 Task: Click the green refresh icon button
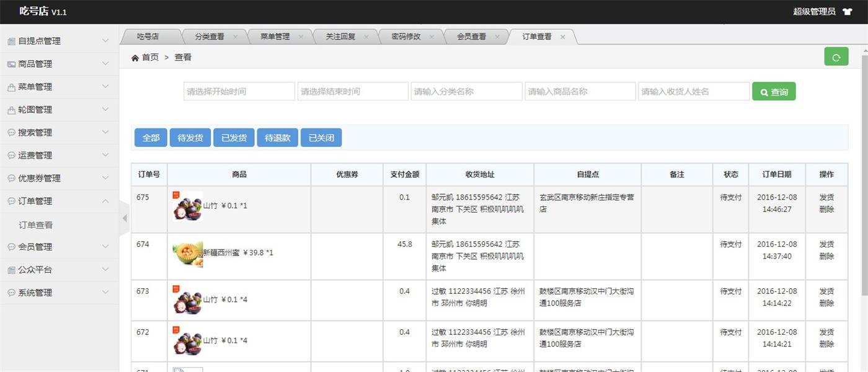(x=836, y=57)
